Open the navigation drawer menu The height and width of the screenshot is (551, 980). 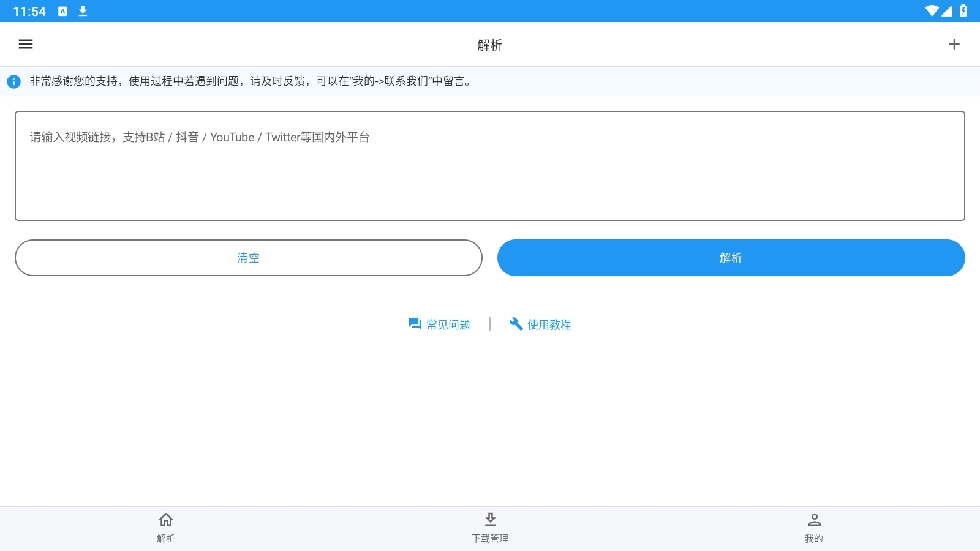coord(25,44)
